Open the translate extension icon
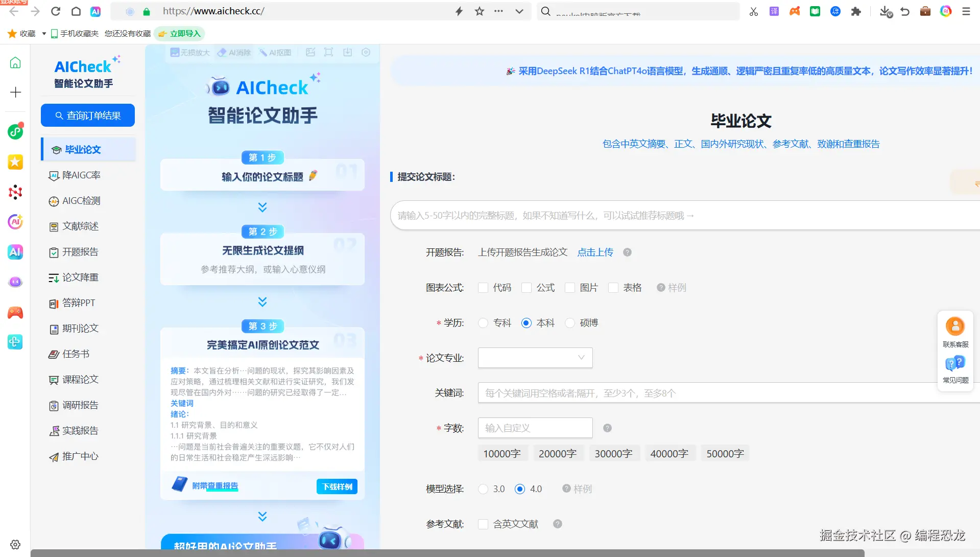Viewport: 980px width, 557px height. [x=774, y=11]
